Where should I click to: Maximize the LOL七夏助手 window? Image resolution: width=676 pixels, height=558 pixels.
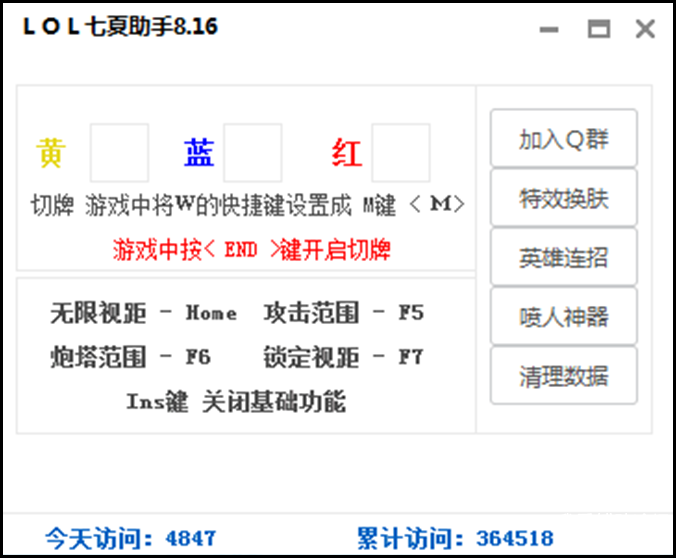(x=599, y=29)
